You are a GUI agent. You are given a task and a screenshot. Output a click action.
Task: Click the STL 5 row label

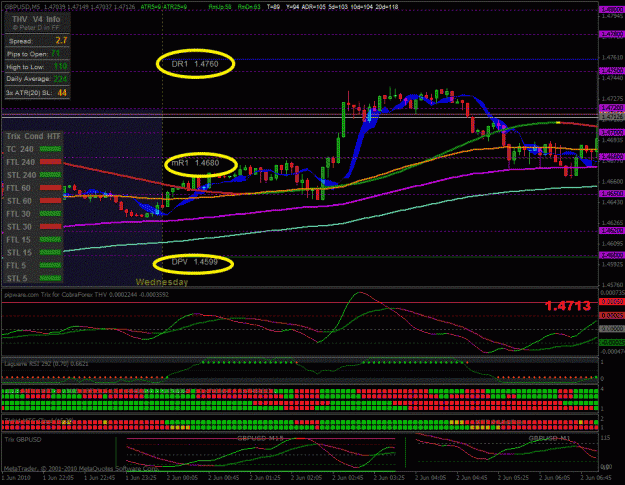click(17, 279)
